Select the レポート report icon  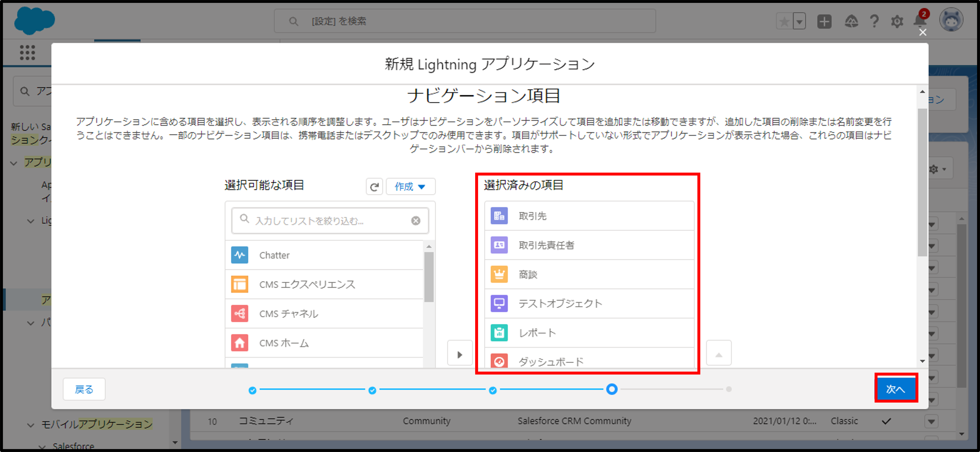click(x=499, y=333)
